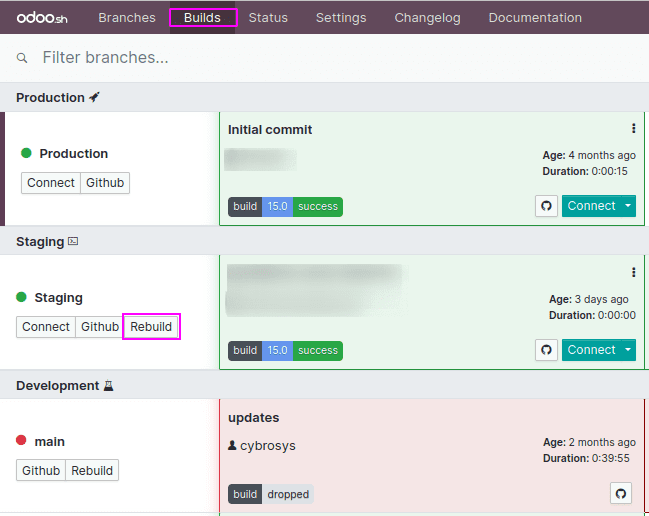Click 'Age: 2 months ago' text

pos(589,442)
